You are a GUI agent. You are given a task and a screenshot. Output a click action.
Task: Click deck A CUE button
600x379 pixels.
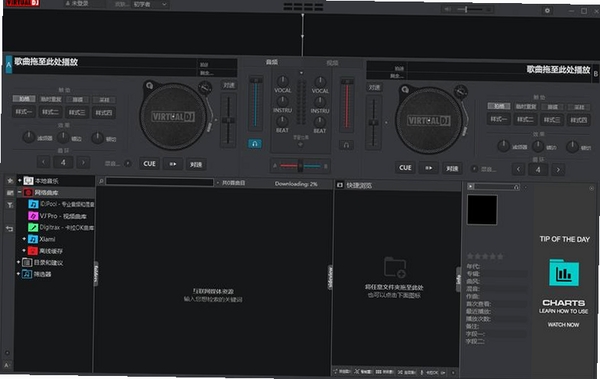tap(149, 164)
